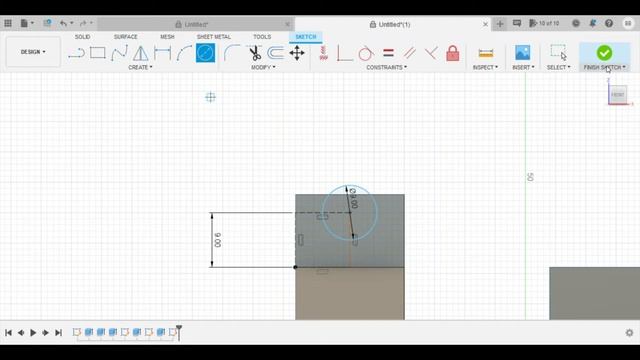Select the Move/Copy arrows tool

tap(297, 53)
